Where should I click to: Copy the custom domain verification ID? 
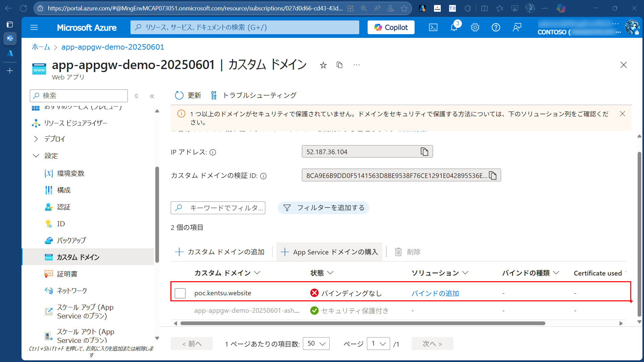coord(493,175)
